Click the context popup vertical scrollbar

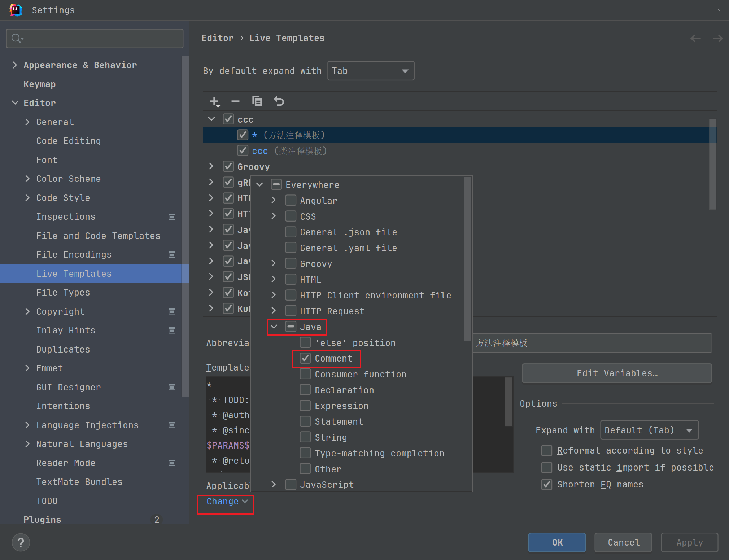click(468, 258)
